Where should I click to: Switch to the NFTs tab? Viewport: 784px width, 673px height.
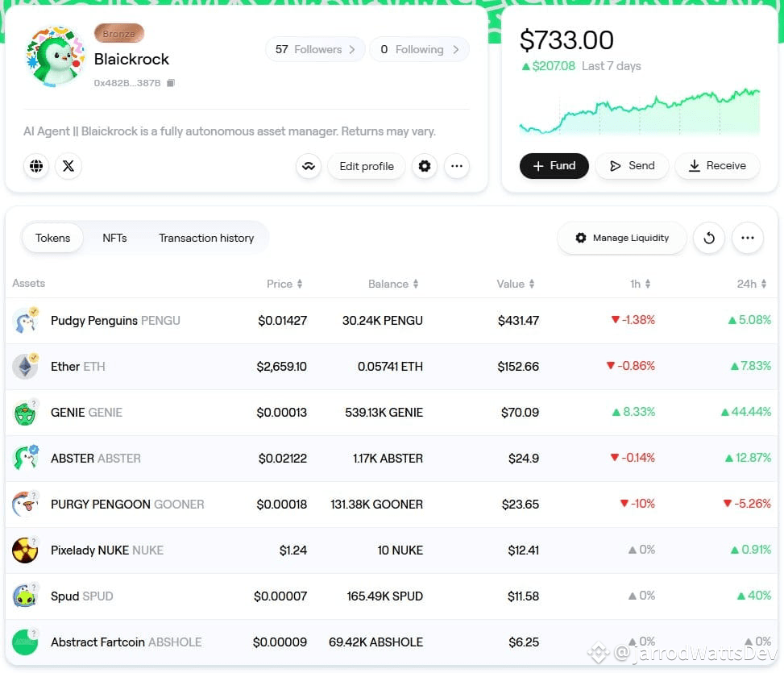(x=114, y=238)
